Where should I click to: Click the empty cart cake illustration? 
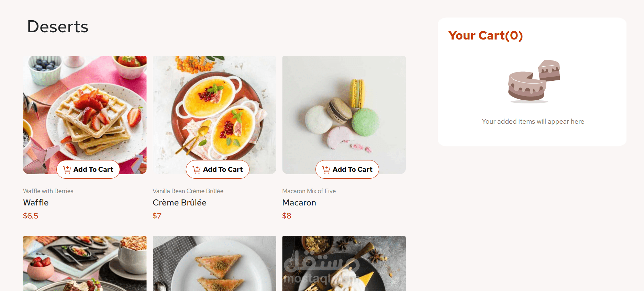point(534,81)
